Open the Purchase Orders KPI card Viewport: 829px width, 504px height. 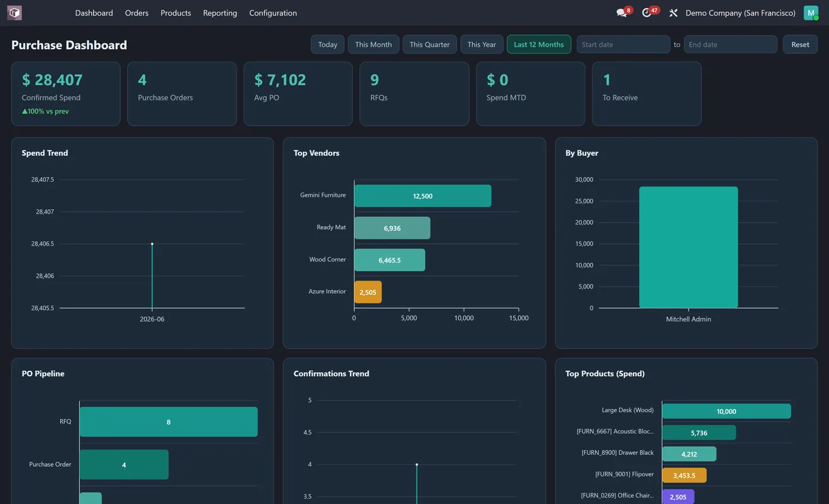(182, 94)
